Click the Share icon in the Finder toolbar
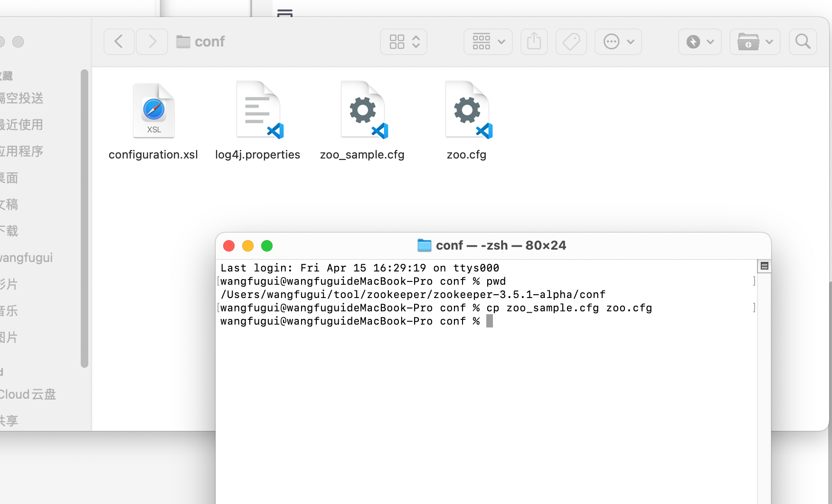This screenshot has height=504, width=832. tap(534, 42)
